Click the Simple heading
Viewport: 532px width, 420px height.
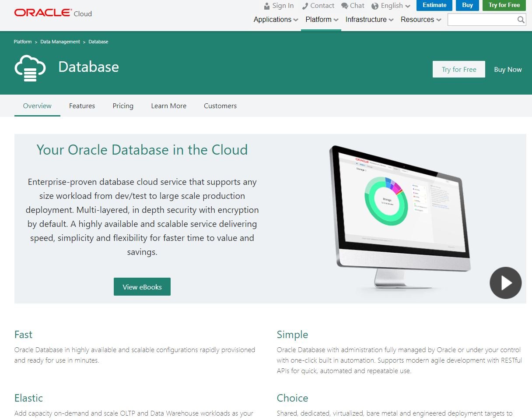[x=292, y=335]
